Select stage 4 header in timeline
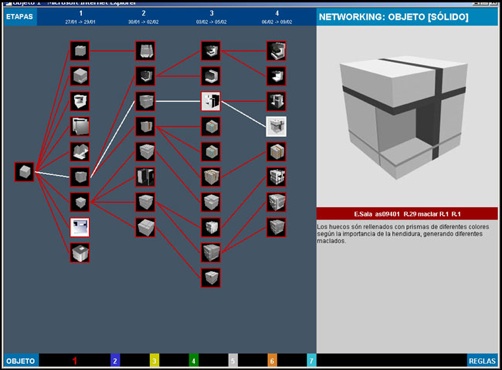The height and width of the screenshot is (370, 502). pyautogui.click(x=277, y=17)
